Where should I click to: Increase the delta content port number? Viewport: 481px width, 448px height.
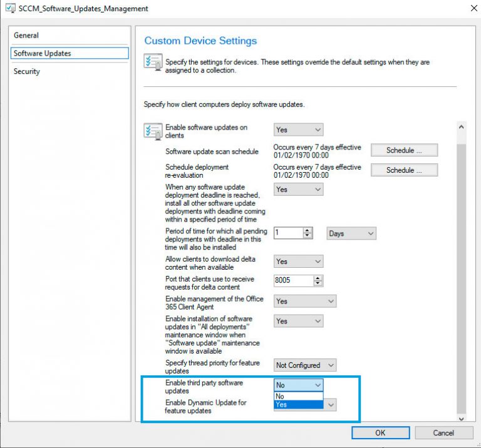318,278
